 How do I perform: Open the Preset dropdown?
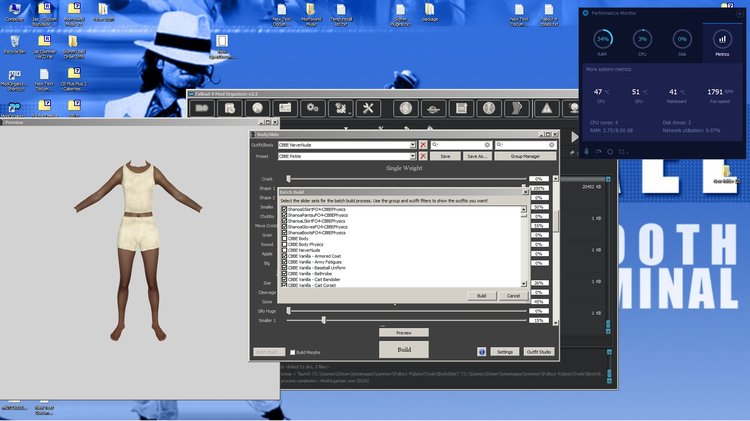[412, 156]
